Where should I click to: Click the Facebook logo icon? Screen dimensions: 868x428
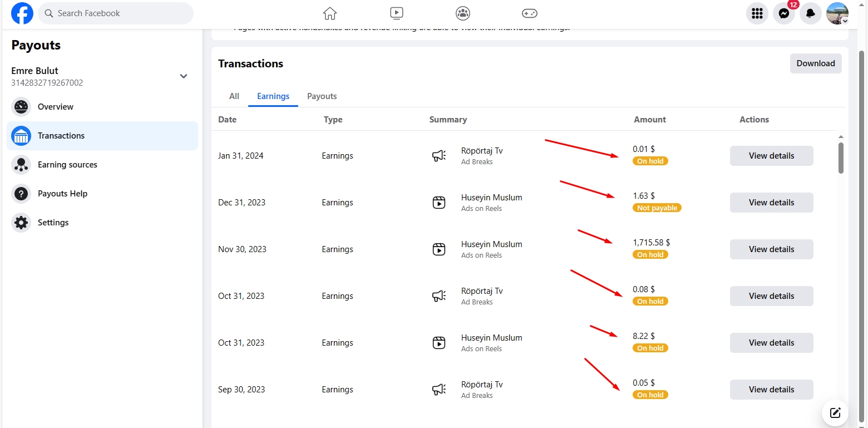coord(22,13)
